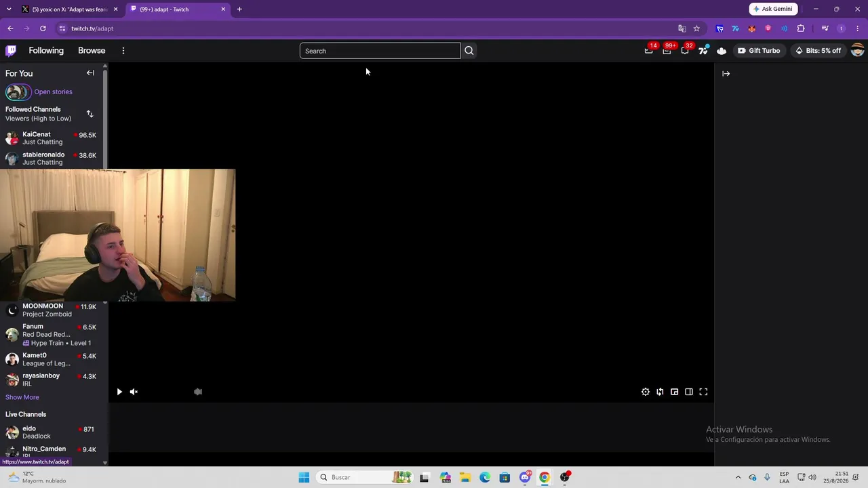Screen dimensions: 868x488
Task: Open the Extensions puzzle menu
Action: [x=801, y=28]
